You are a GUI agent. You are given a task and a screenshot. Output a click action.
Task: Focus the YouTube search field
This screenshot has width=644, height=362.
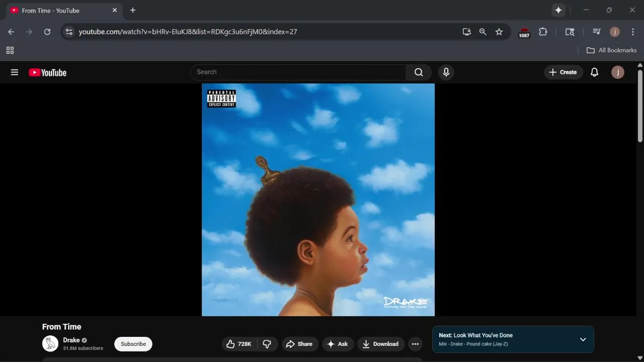298,72
